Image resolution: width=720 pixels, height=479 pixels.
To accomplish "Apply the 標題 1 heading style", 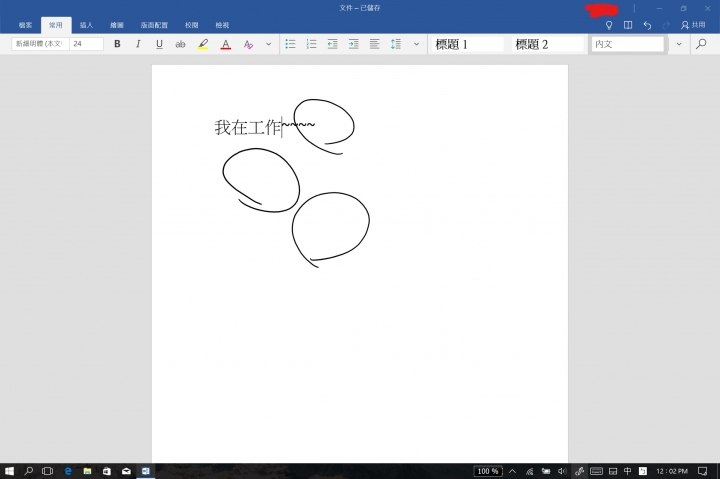I will click(467, 44).
